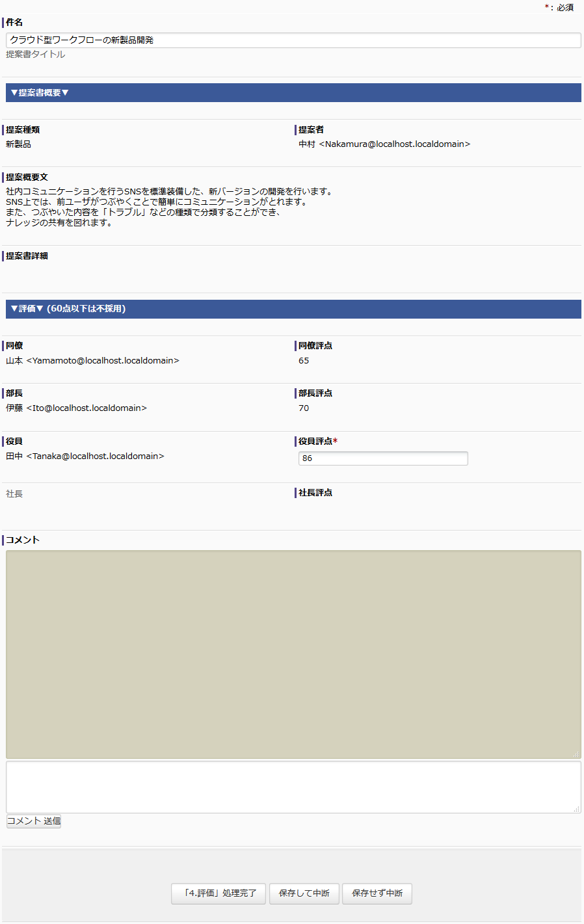The width and height of the screenshot is (584, 924).
Task: Click the 社長 label text
Action: [x=14, y=494]
